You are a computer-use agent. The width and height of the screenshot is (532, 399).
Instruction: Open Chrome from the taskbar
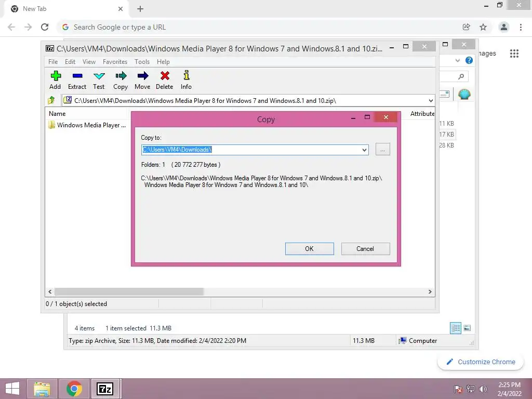pyautogui.click(x=74, y=389)
